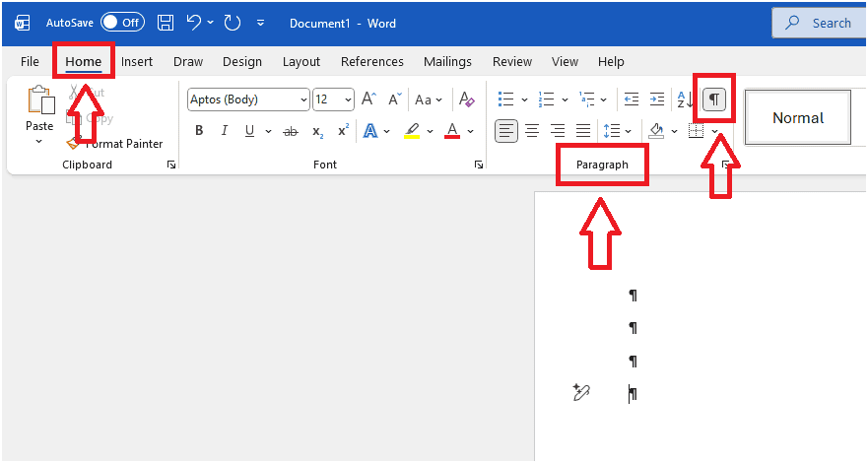Open the numbering library dropdown arrow
Image resolution: width=868 pixels, height=463 pixels.
pos(565,100)
